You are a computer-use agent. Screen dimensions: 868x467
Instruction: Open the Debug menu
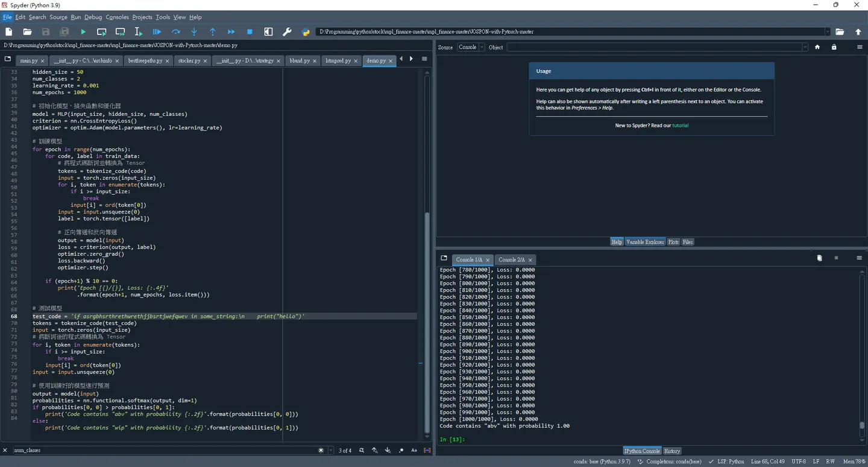93,17
